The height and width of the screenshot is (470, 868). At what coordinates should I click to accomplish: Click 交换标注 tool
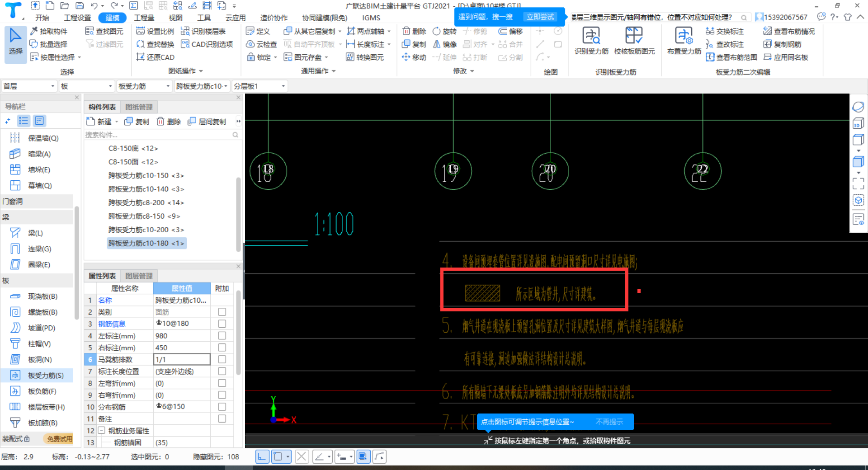coord(725,31)
